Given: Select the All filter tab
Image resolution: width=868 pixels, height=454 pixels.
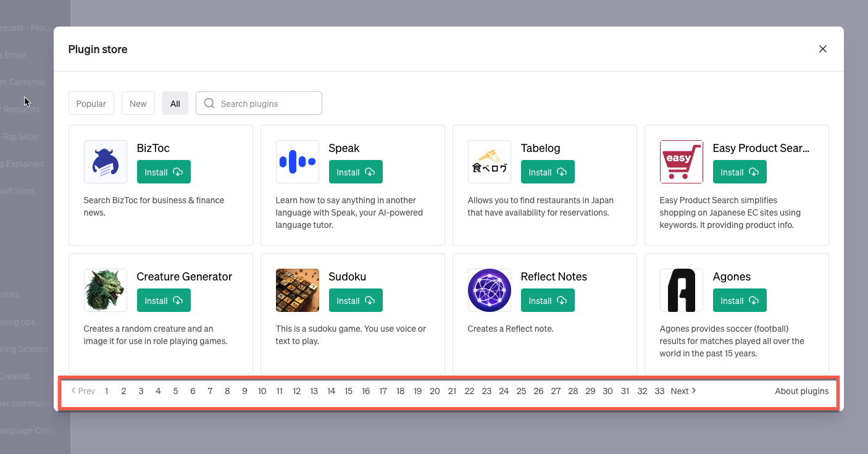Looking at the screenshot, I should click(175, 104).
